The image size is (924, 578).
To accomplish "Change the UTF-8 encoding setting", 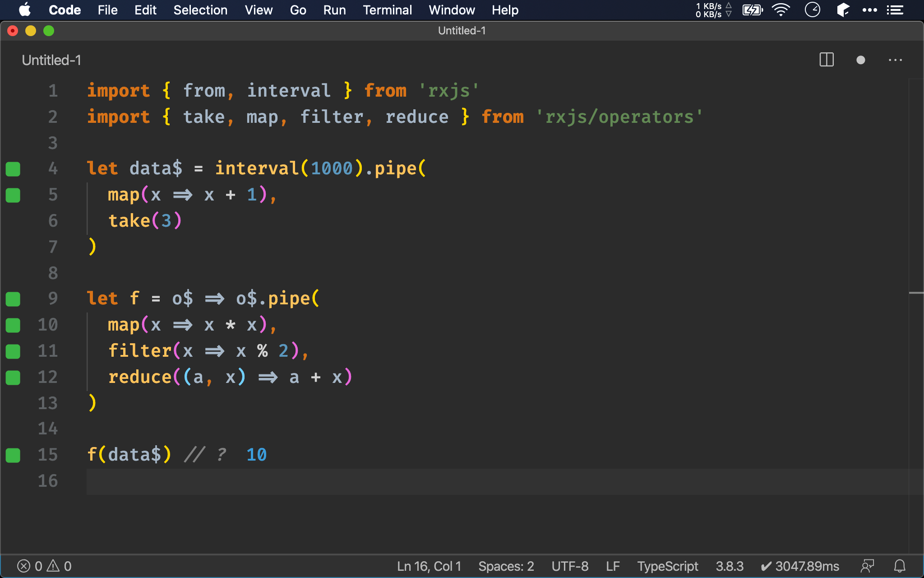I will pyautogui.click(x=570, y=566).
